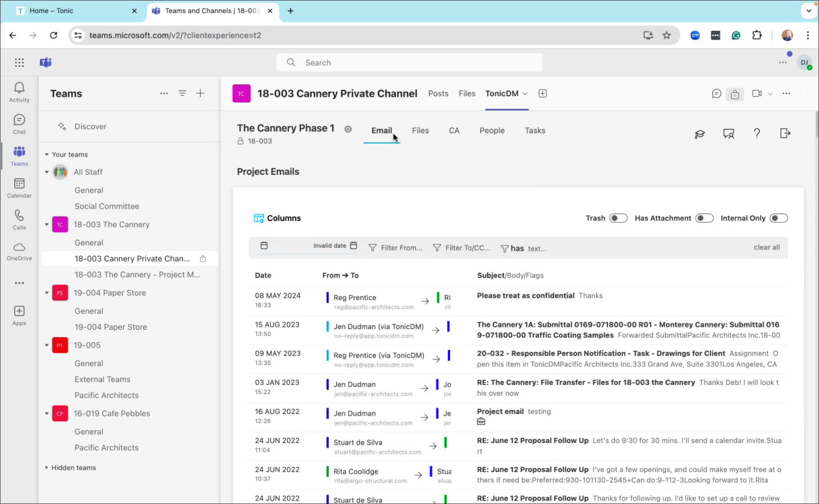Open the Calls section
819x504 pixels.
point(19,219)
